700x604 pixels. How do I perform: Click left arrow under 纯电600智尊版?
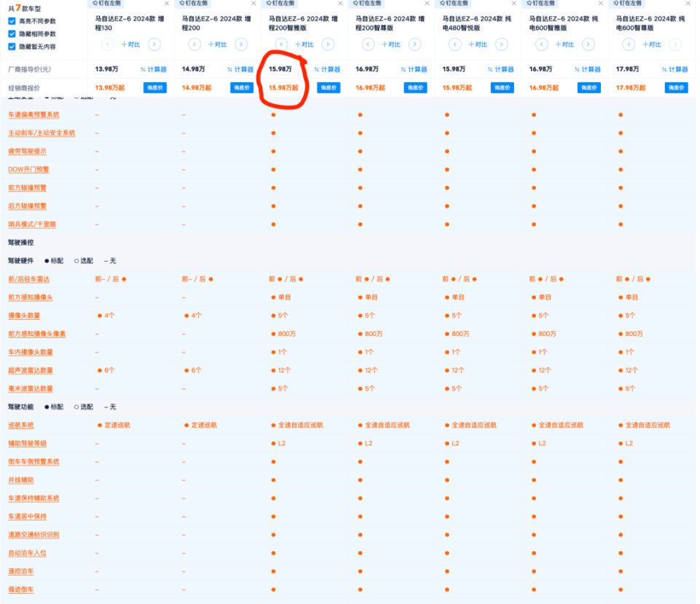click(629, 44)
